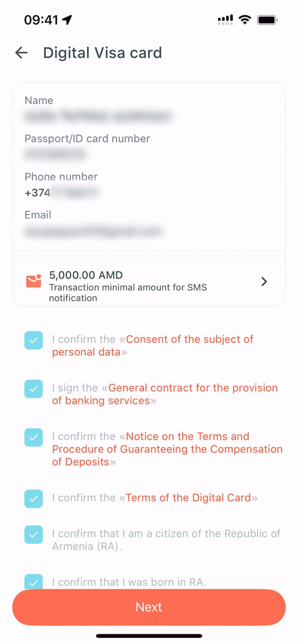
Task: Tap the Wi-Fi status icon
Action: [244, 20]
